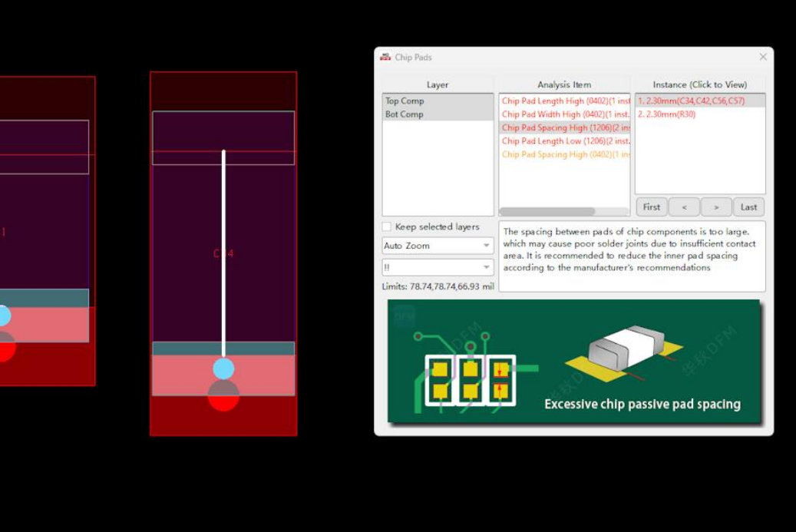Jump to the First instance
Image resolution: width=796 pixels, height=532 pixels.
pos(651,207)
